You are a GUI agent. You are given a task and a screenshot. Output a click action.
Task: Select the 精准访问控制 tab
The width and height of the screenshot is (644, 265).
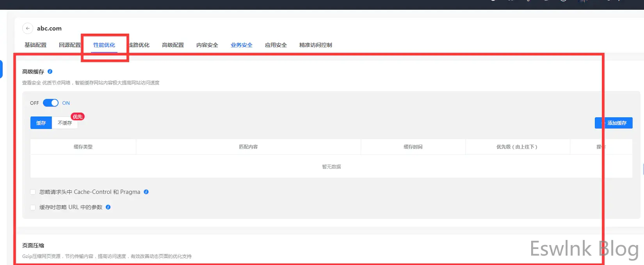315,45
